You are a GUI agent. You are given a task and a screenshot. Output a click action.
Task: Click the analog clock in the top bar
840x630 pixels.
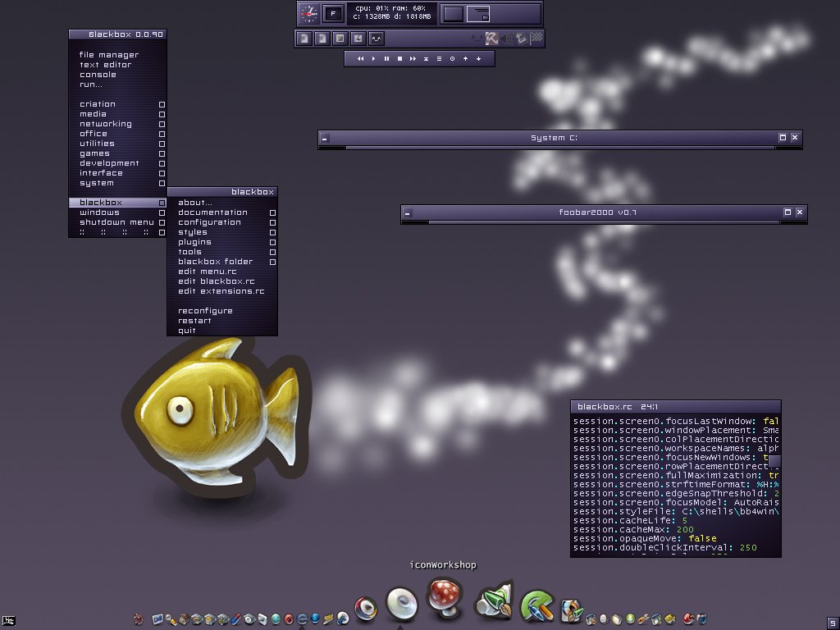(x=309, y=13)
